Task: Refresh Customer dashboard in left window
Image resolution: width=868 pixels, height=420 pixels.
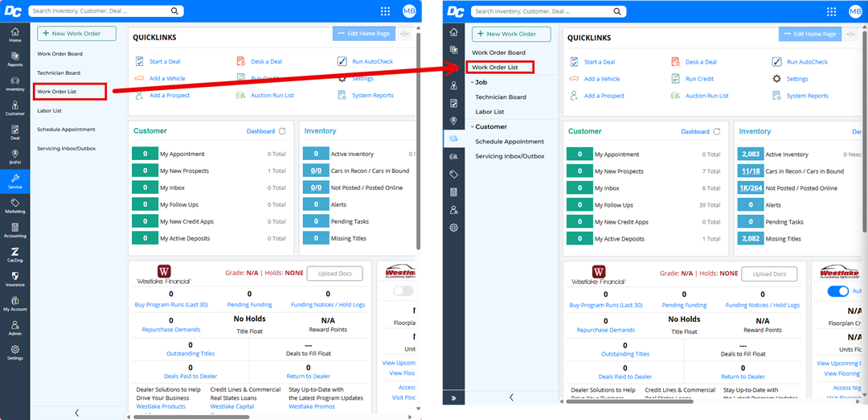Action: tap(282, 131)
